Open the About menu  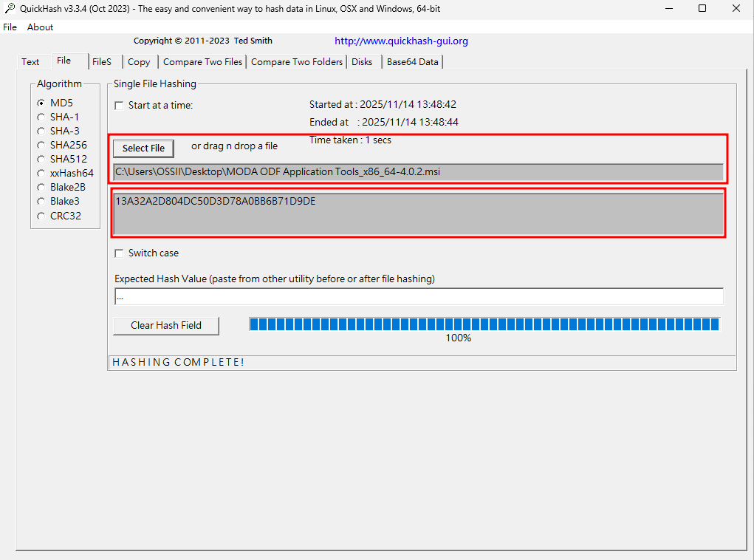pyautogui.click(x=40, y=27)
